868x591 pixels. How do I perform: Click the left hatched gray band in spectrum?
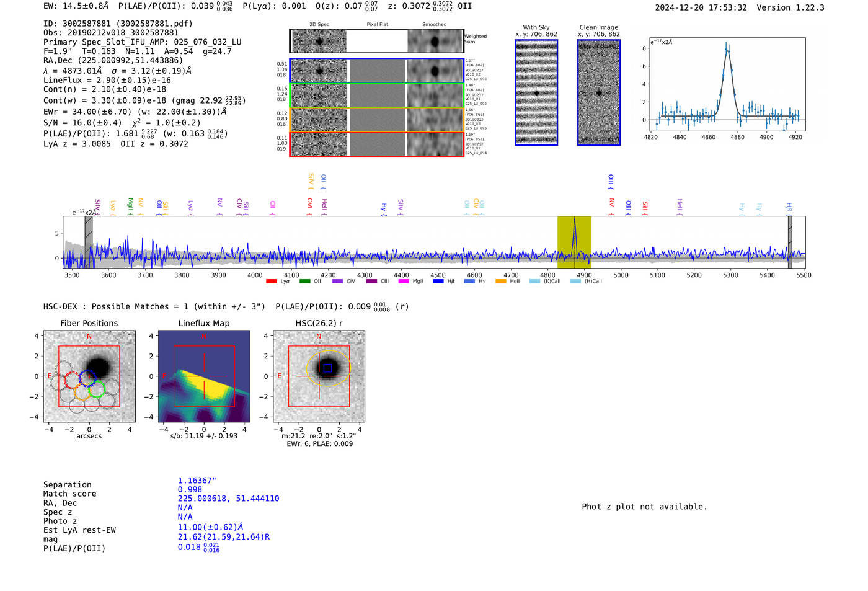89,242
